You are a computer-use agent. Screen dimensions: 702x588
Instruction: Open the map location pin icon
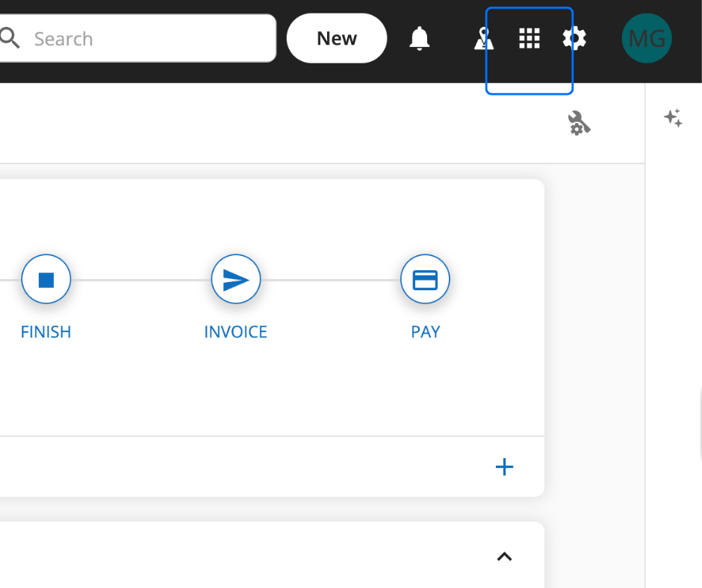click(484, 39)
